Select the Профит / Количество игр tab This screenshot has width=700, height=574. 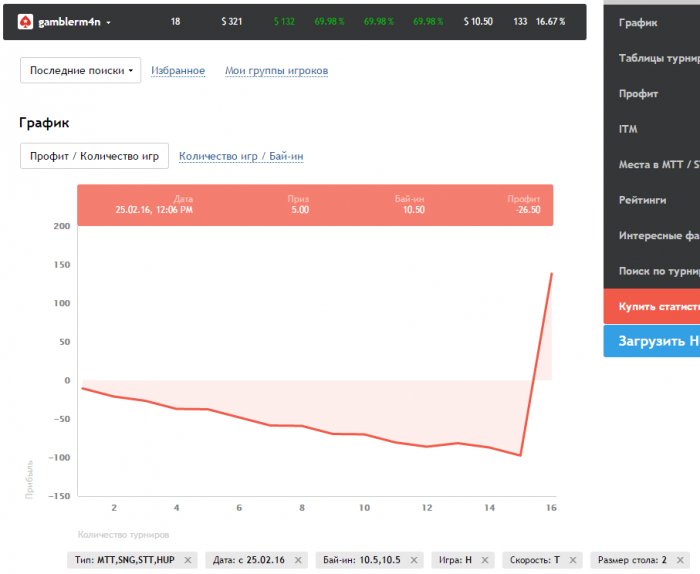point(94,156)
